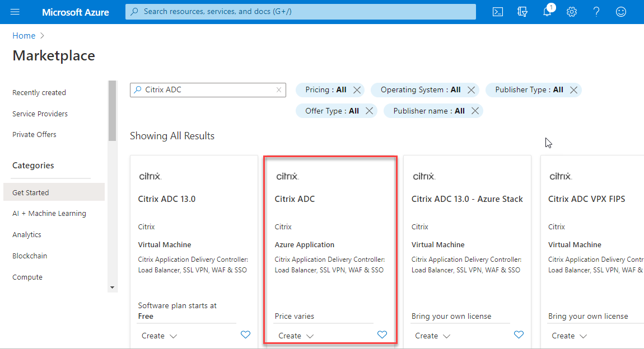This screenshot has width=644, height=349.
Task: Remove the Offer Type filter
Action: [x=369, y=111]
